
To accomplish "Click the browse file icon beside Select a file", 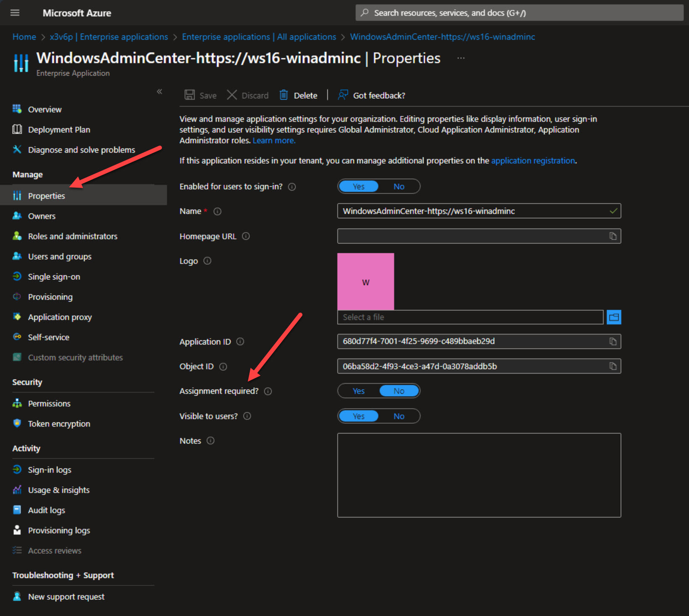I will [614, 317].
